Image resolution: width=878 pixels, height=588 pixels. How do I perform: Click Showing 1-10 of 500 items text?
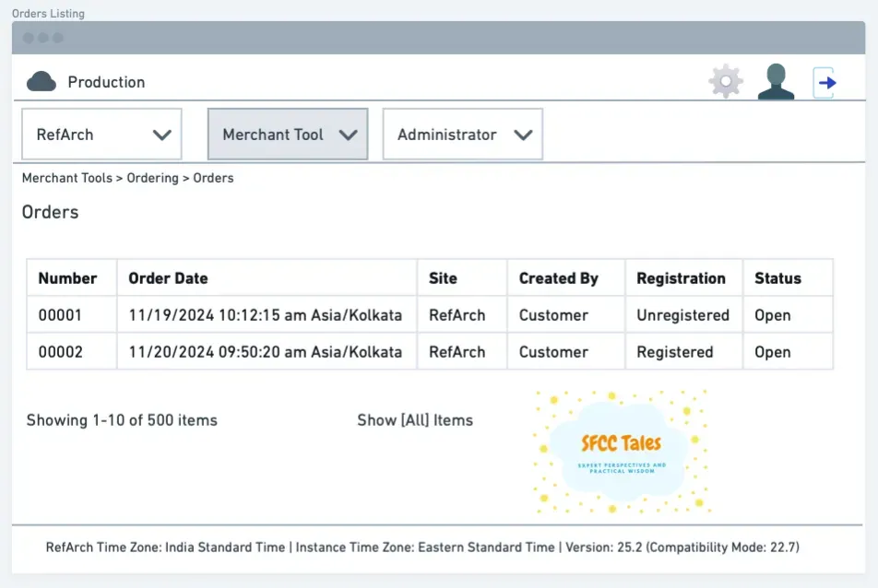121,419
